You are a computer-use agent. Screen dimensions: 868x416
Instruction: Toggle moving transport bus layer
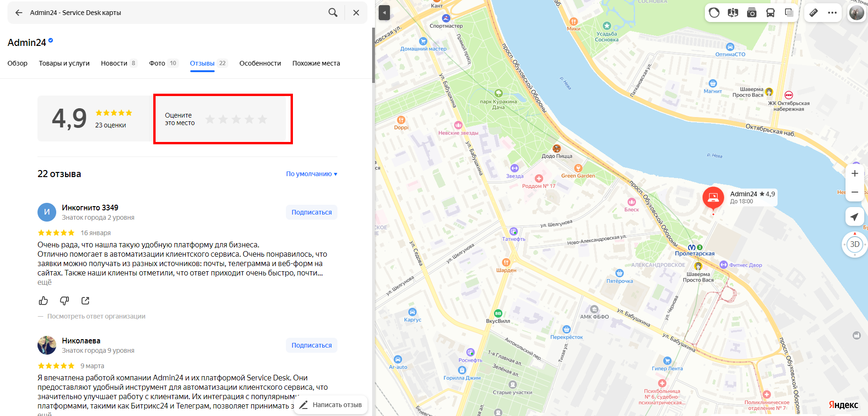click(x=771, y=13)
